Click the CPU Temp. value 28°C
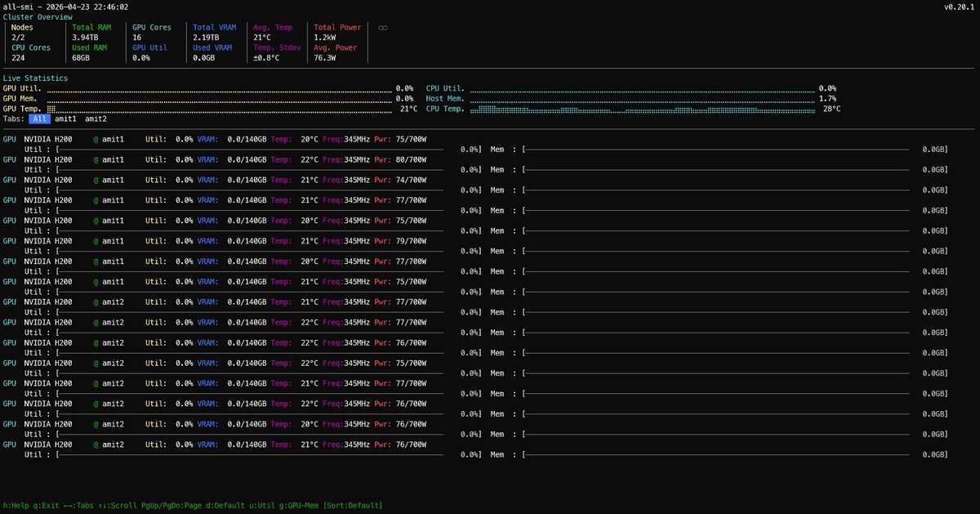 (831, 109)
